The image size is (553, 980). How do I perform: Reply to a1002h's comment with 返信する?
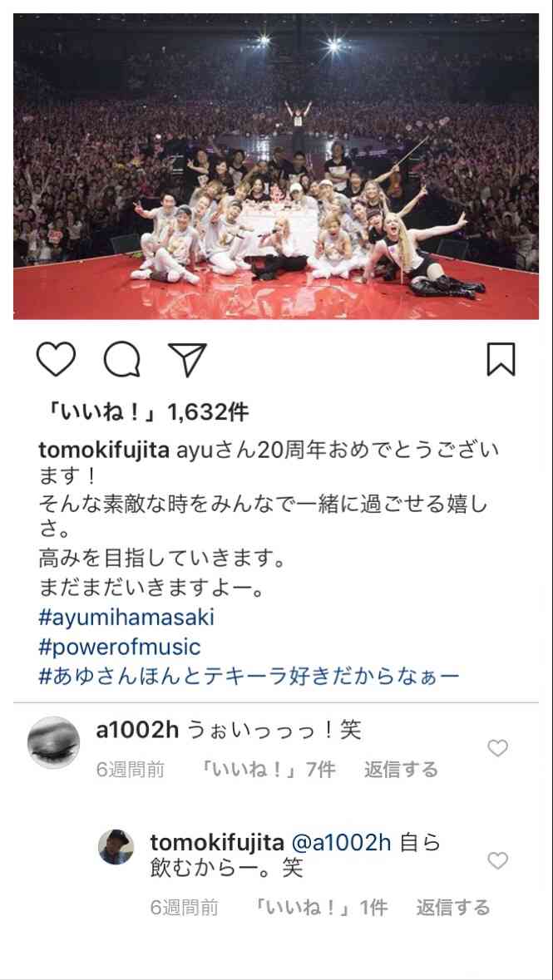[x=401, y=770]
